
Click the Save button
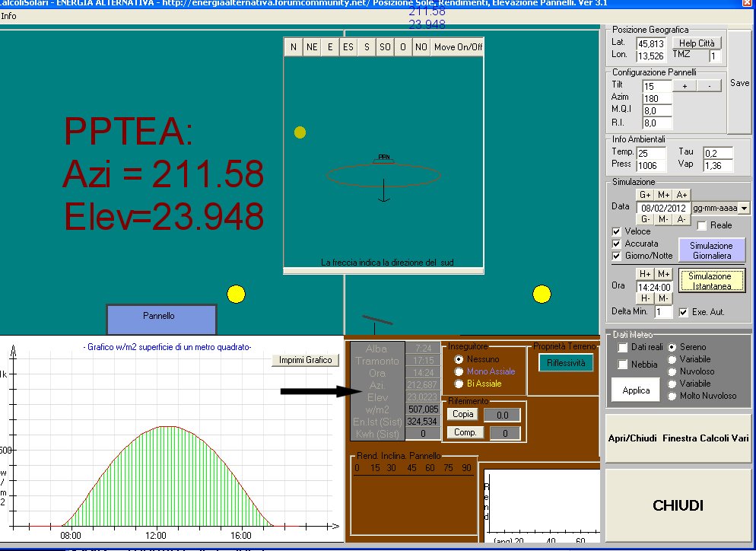[739, 83]
